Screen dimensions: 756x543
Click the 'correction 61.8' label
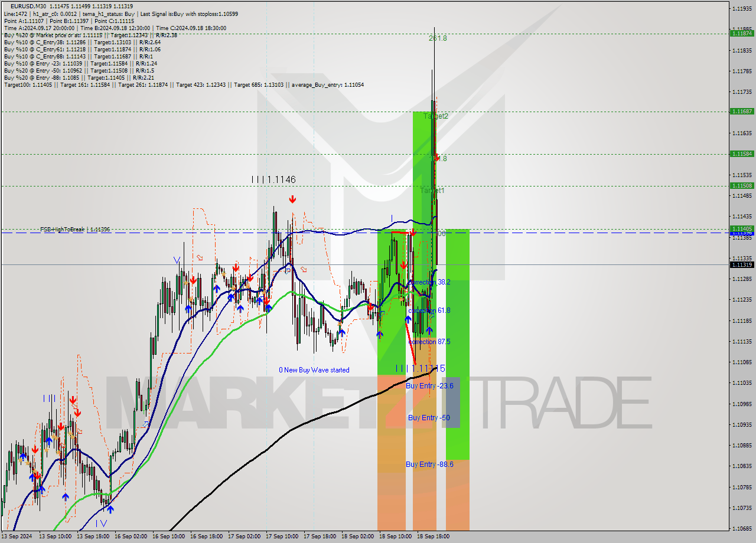pyautogui.click(x=429, y=310)
